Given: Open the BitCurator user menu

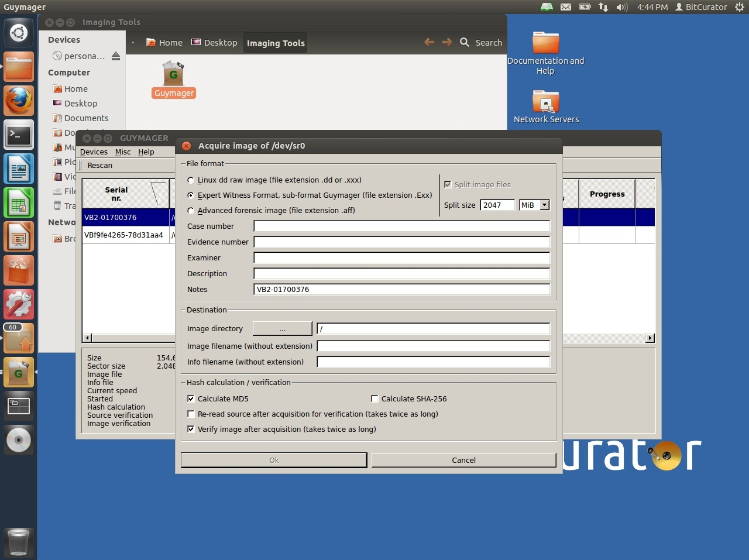Looking at the screenshot, I should click(x=701, y=7).
